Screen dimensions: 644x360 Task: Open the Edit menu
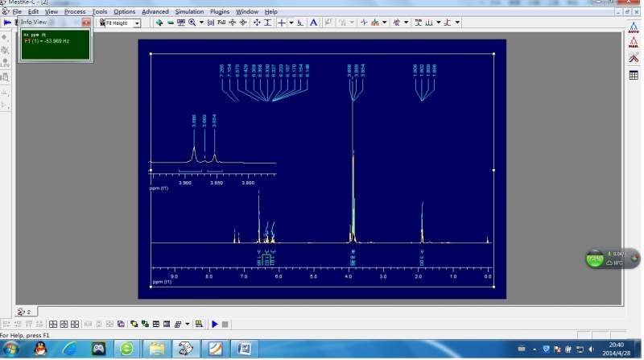point(33,11)
